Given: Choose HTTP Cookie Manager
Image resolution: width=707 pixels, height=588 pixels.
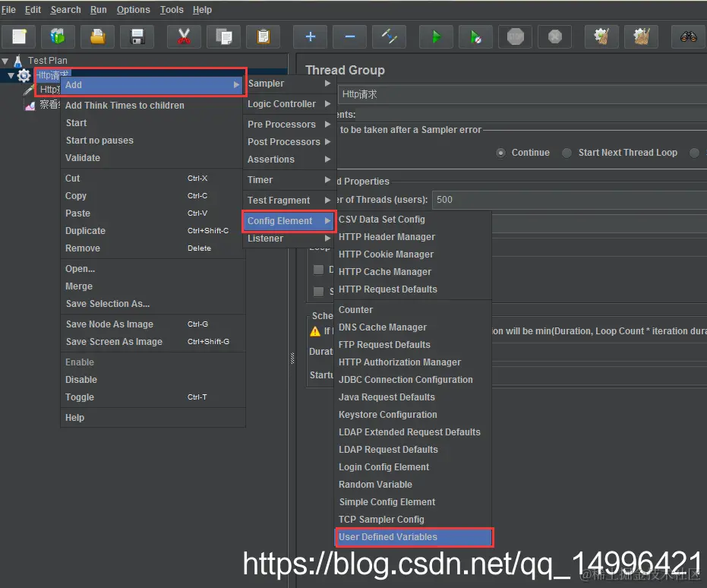Looking at the screenshot, I should pos(413,254).
